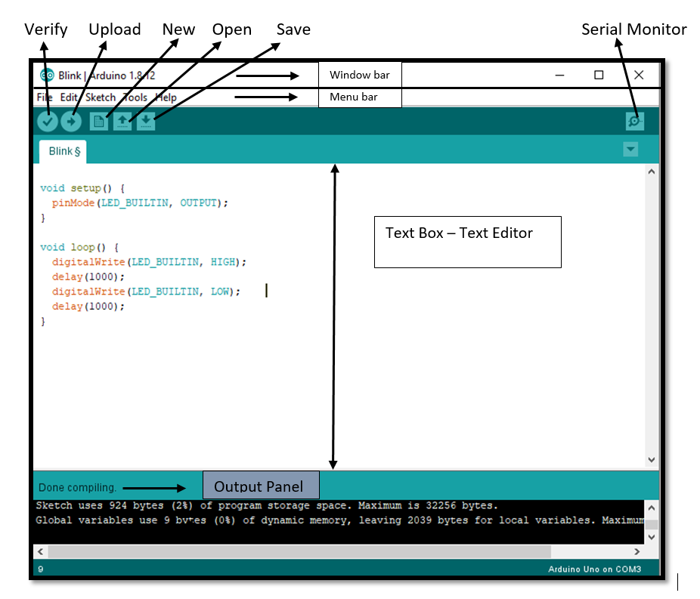This screenshot has width=700, height=599.
Task: Create a new sketch with the New icon
Action: click(x=99, y=122)
